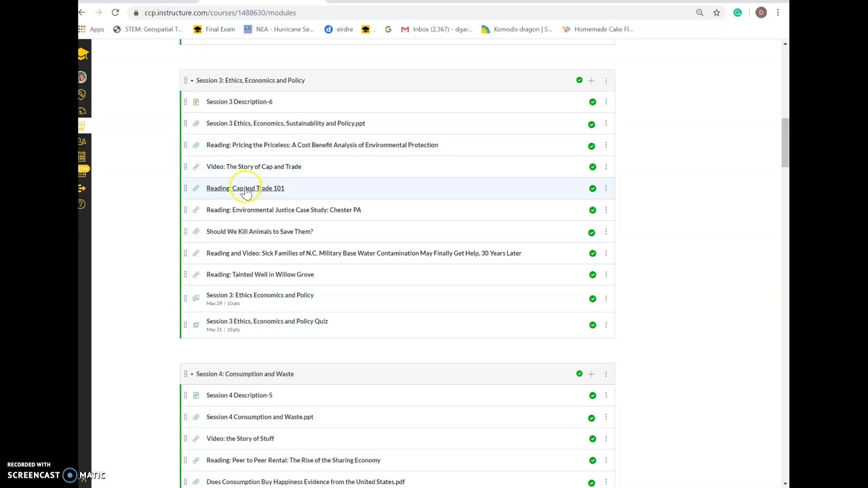Click the page vertical scrollbar thumb
Viewport: 868px width, 488px height.
pyautogui.click(x=785, y=142)
